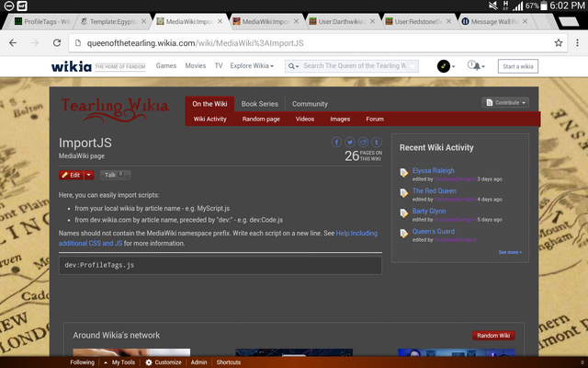Click the edit icon beside Barty Glynn

[x=404, y=213]
